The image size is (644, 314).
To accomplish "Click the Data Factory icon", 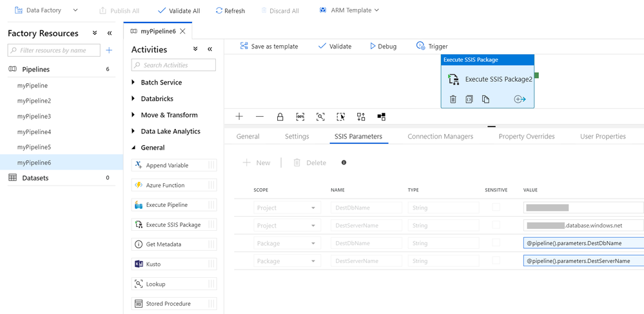I will pos(19,10).
